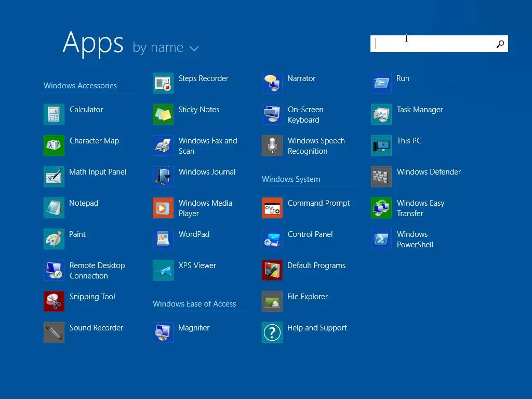Click the 'Paint' text label
532x399 pixels.
(x=77, y=234)
